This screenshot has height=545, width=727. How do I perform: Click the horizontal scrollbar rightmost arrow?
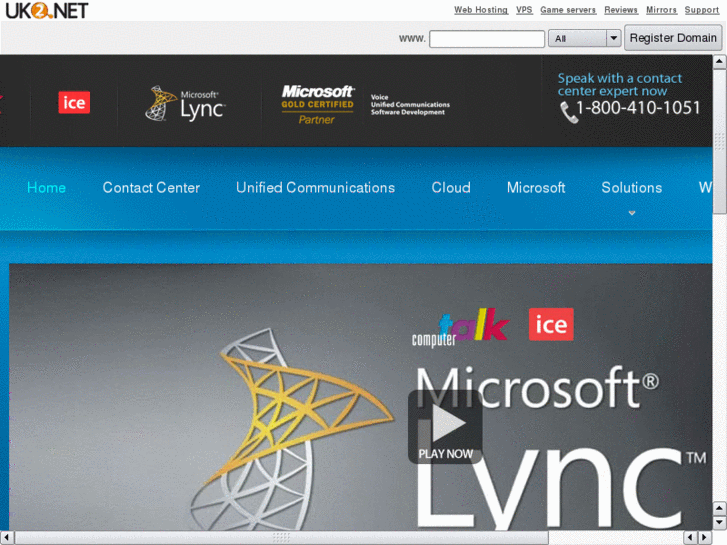[x=705, y=537]
